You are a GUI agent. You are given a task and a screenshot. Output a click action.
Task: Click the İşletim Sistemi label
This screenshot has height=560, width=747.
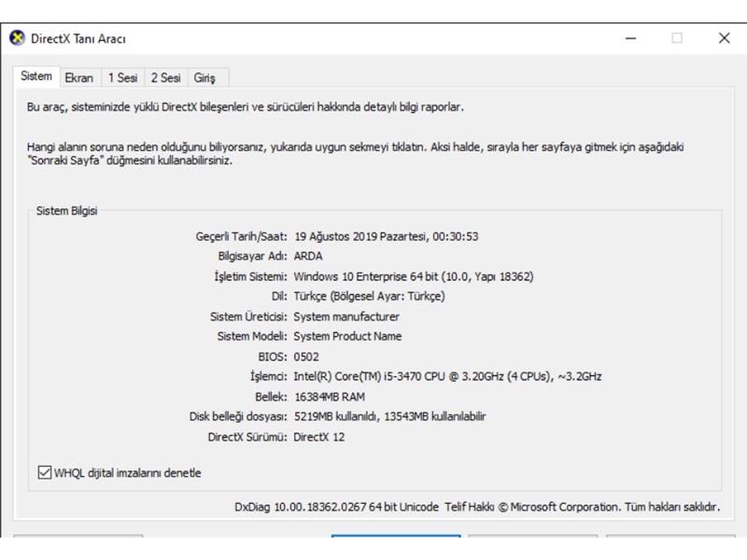[x=250, y=276]
